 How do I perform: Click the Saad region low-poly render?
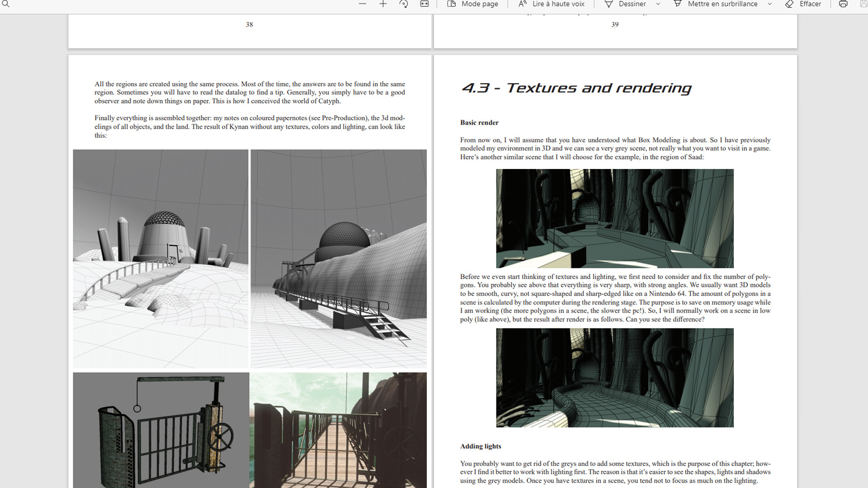[614, 218]
